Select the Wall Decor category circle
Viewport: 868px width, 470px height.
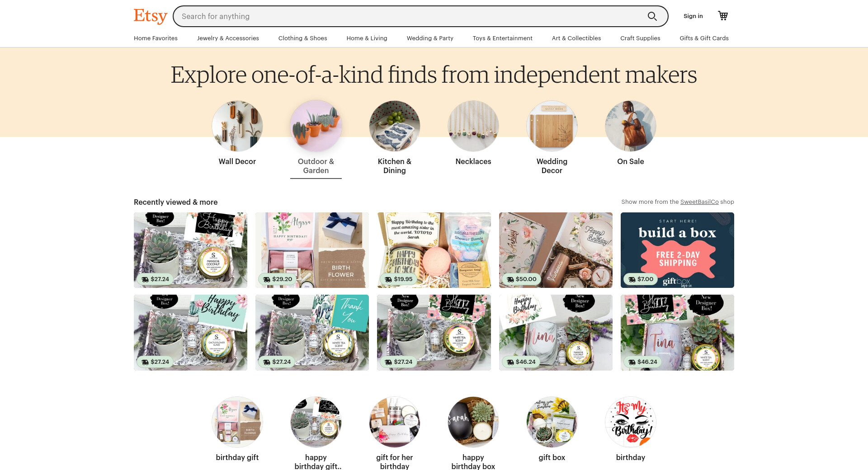(x=237, y=126)
